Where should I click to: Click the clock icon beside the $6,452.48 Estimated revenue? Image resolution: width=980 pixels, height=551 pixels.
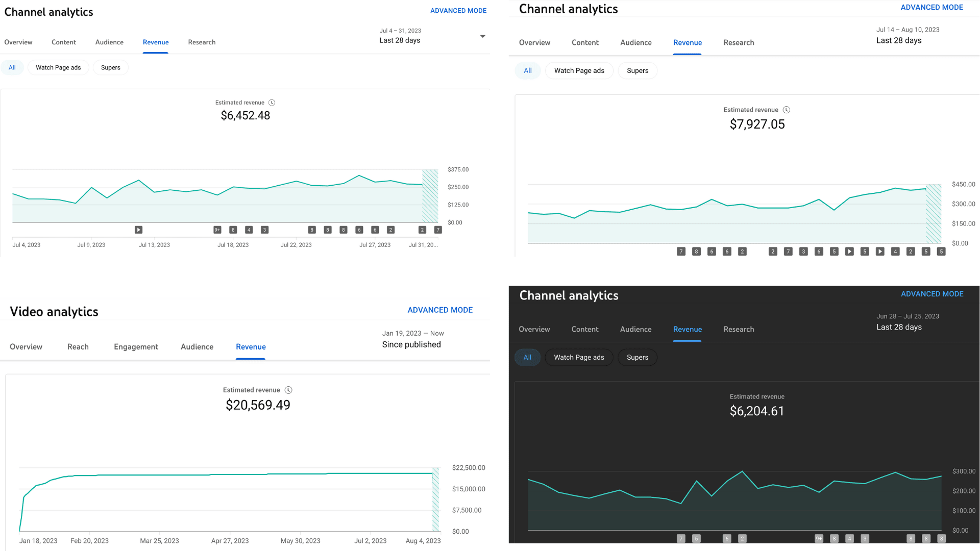pos(272,103)
